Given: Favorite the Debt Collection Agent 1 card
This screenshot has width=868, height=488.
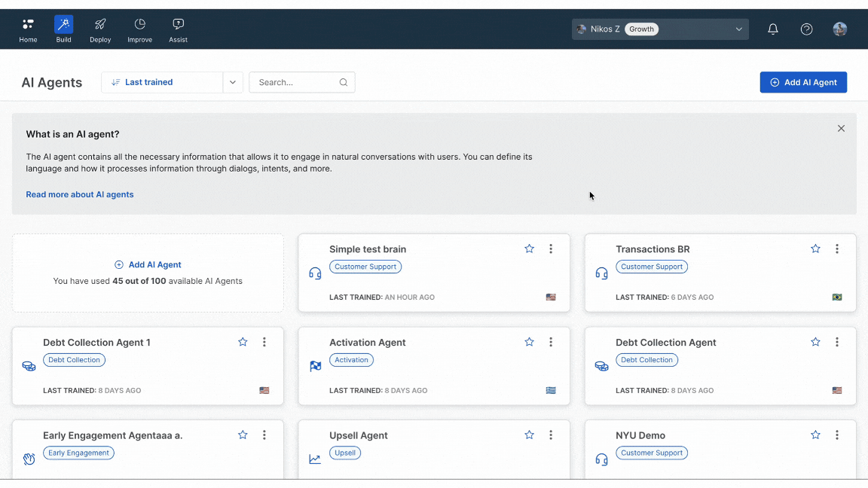Looking at the screenshot, I should pos(243,343).
